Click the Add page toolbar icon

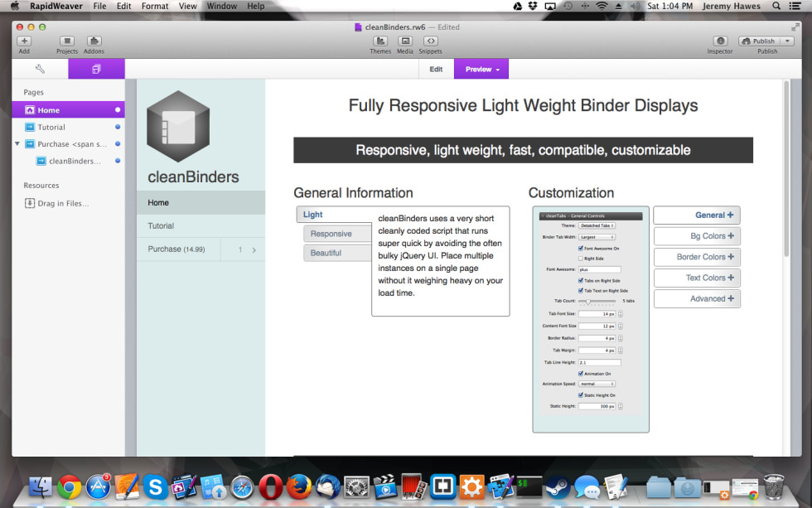pos(24,41)
